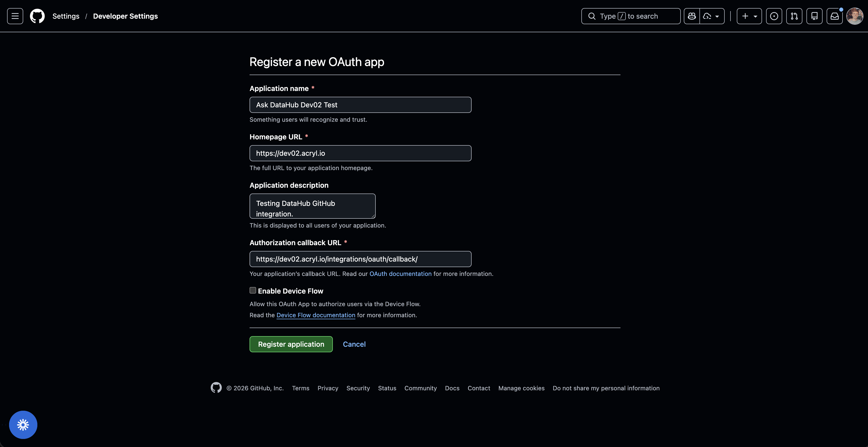Go to Developer Settings breadcrumb
868x447 pixels.
125,16
